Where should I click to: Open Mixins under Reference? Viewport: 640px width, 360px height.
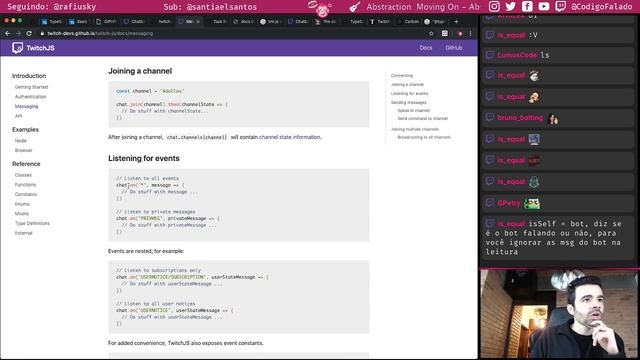pyautogui.click(x=22, y=214)
